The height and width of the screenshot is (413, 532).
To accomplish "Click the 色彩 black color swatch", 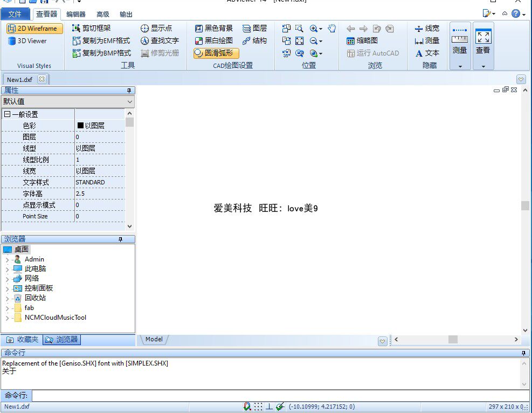I will (80, 126).
